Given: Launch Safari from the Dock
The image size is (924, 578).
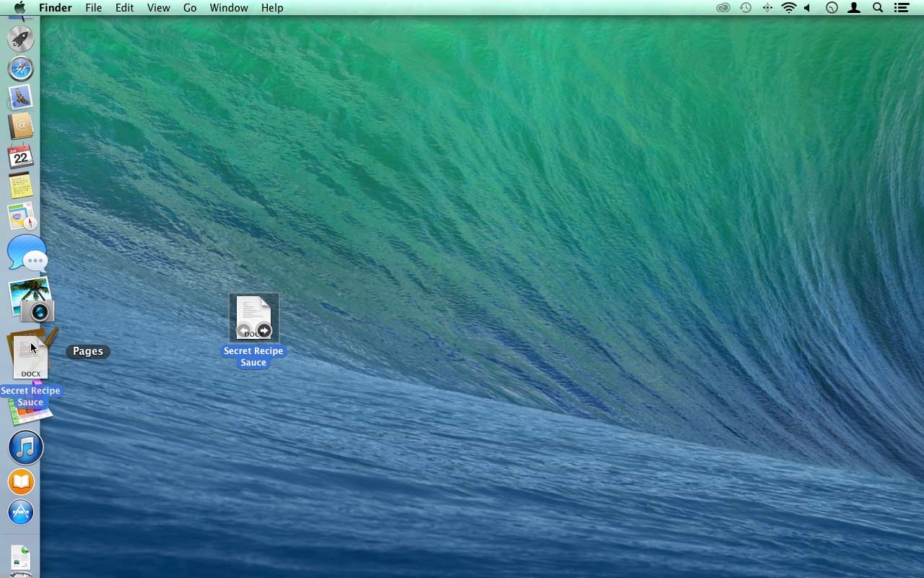Looking at the screenshot, I should (x=20, y=68).
